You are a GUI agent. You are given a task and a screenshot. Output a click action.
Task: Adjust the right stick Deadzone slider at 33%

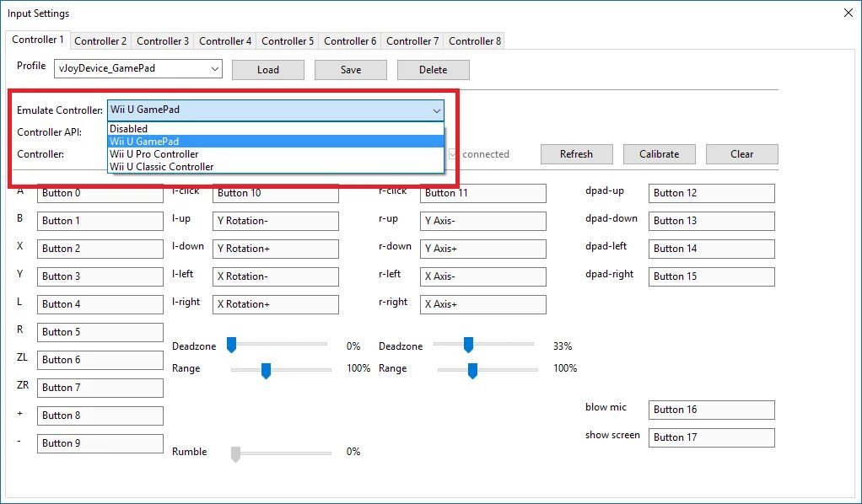(x=468, y=345)
